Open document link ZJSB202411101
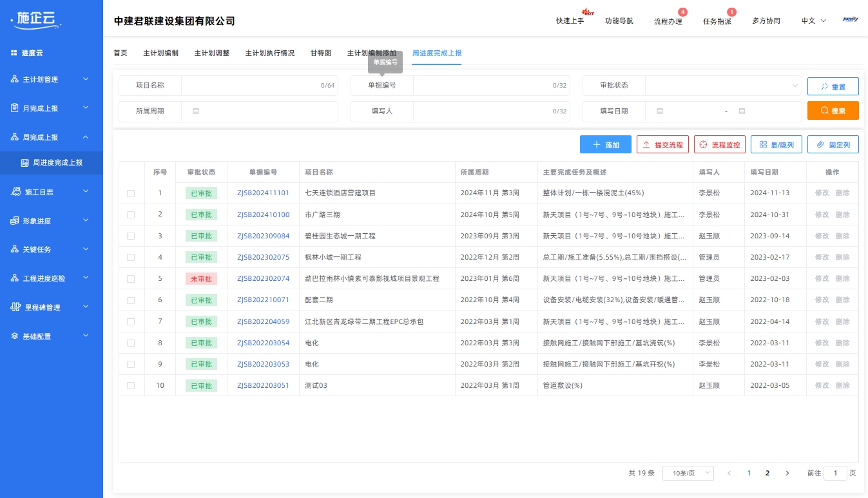The width and height of the screenshot is (868, 498). click(x=263, y=193)
